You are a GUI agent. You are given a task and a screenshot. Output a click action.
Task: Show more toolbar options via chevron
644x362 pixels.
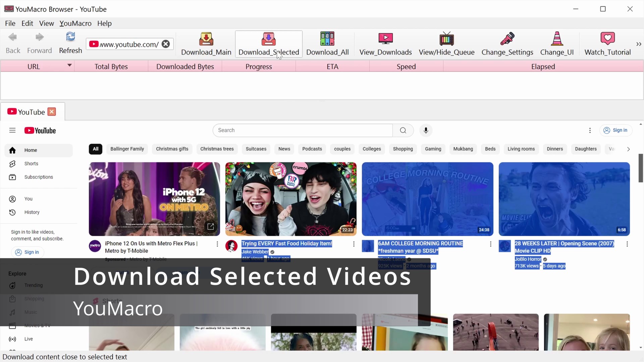point(639,44)
